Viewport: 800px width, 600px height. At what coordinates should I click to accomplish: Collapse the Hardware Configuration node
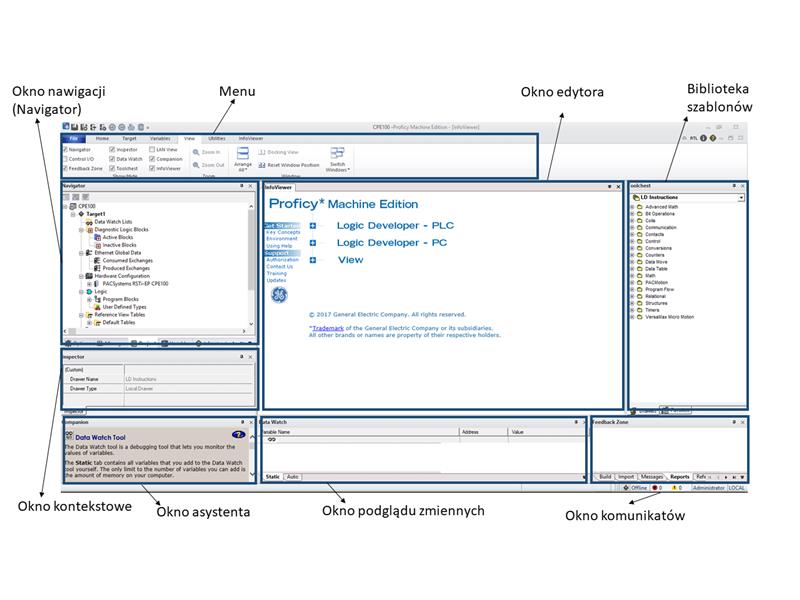(81, 276)
